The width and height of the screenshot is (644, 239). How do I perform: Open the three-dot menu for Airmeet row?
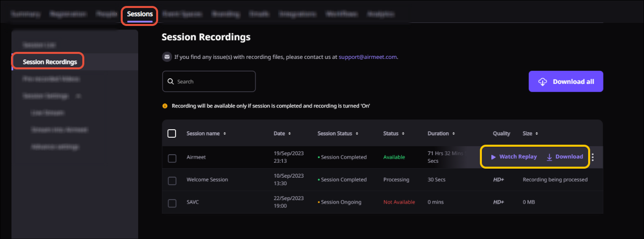593,157
